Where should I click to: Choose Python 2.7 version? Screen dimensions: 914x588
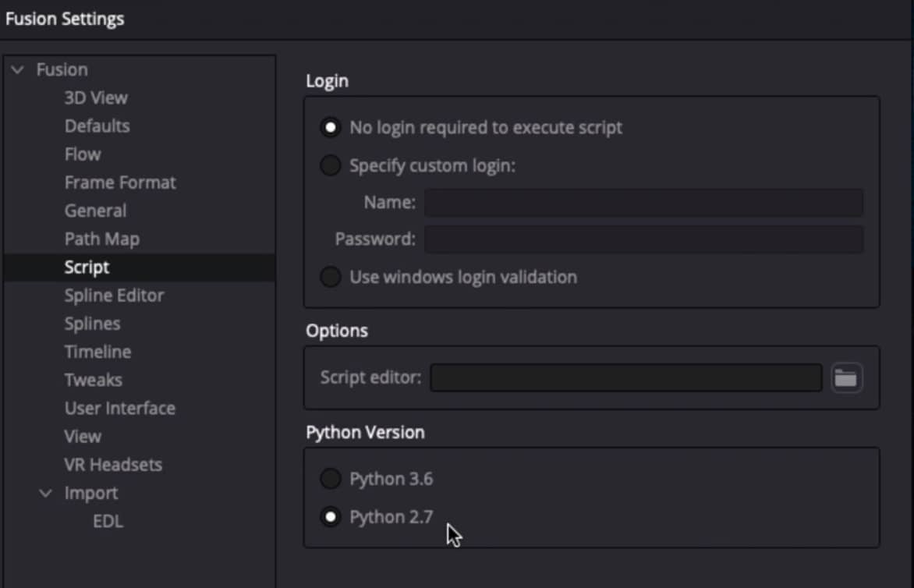pos(331,517)
